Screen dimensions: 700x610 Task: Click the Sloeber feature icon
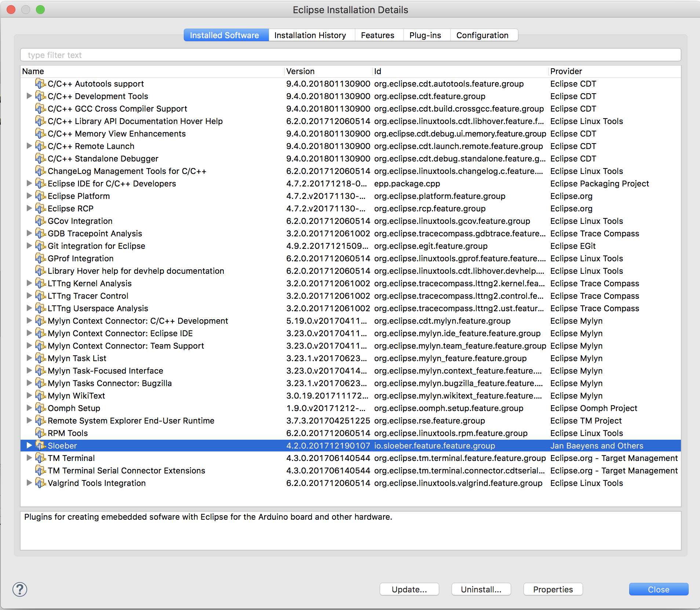[x=40, y=446]
